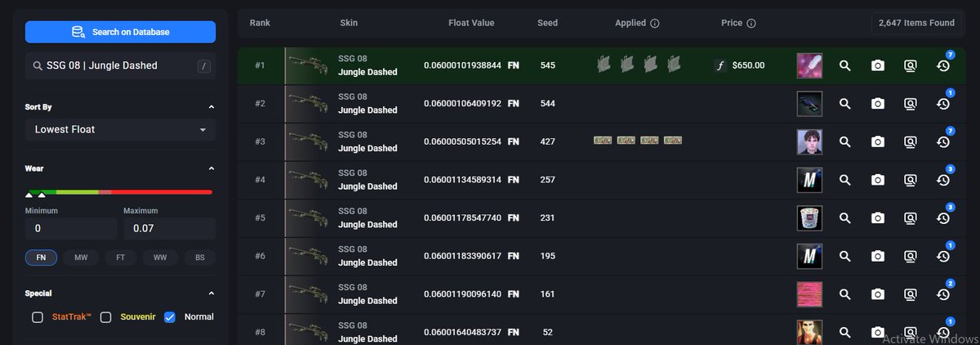Open the screenshot camera icon for rank #1
Screen dimensions: 980x345
point(878,65)
